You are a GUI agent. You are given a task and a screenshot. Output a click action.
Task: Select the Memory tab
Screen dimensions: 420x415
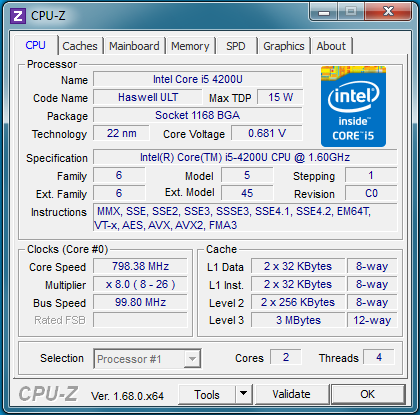[x=190, y=46]
